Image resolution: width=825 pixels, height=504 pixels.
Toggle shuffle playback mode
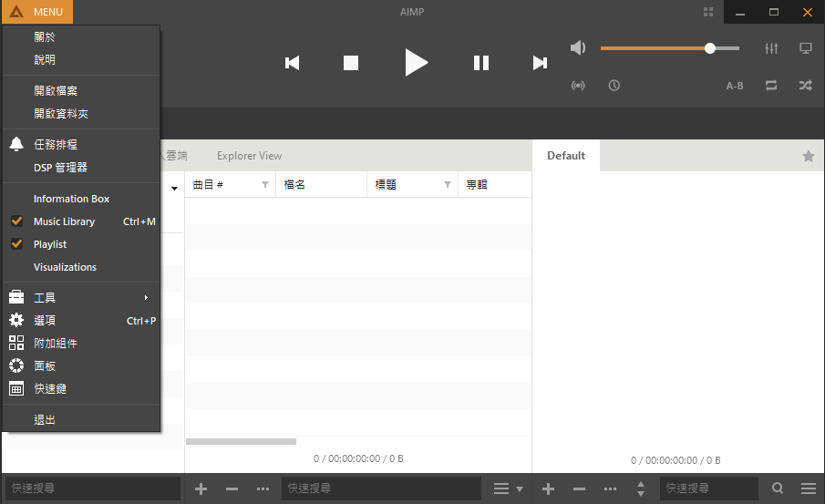(806, 86)
